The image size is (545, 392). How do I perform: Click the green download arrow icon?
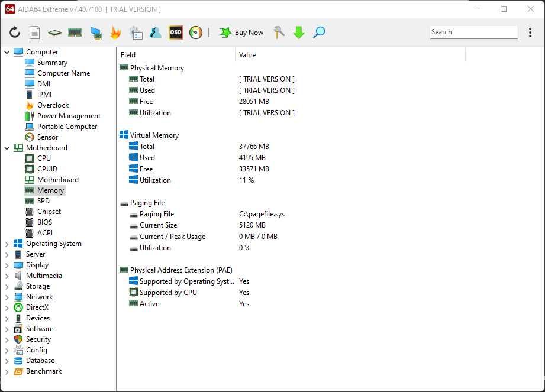pos(299,33)
